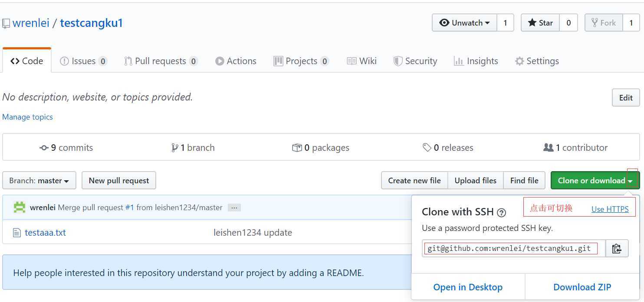
Task: Switch to the Code tab
Action: (27, 61)
